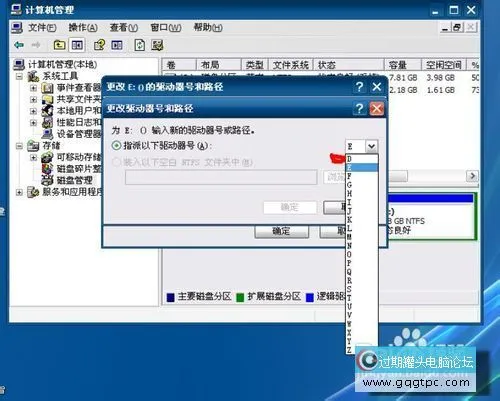Click the 磁盘管理 disk management icon

click(47, 180)
